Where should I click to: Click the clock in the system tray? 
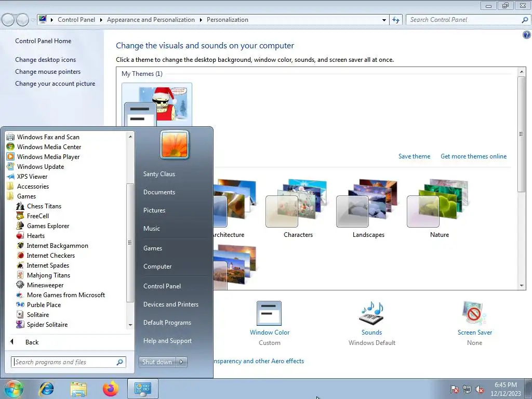click(506, 389)
